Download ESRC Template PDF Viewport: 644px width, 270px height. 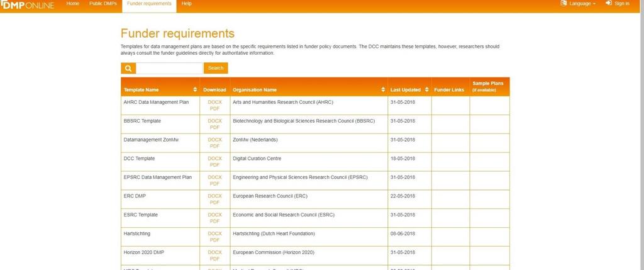pyautogui.click(x=214, y=222)
